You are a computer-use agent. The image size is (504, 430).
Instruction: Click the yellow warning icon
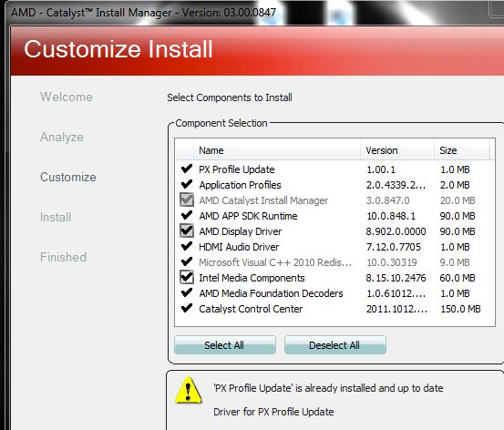(x=188, y=390)
